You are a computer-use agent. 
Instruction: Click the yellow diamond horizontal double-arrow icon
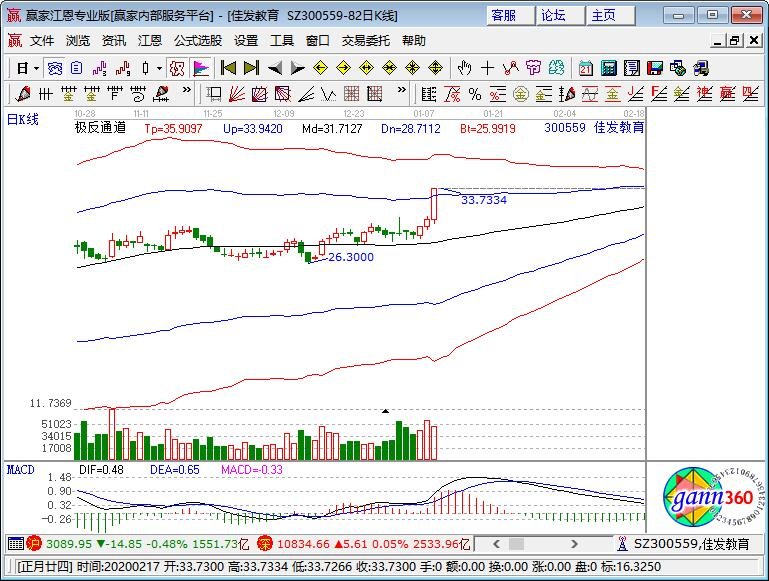point(366,68)
